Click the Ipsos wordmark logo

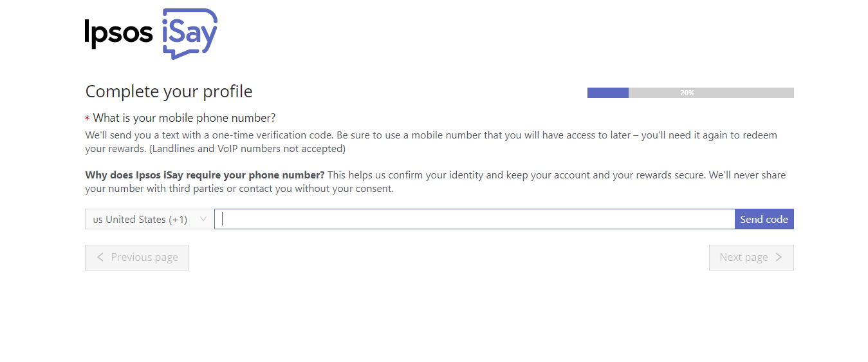tap(119, 33)
